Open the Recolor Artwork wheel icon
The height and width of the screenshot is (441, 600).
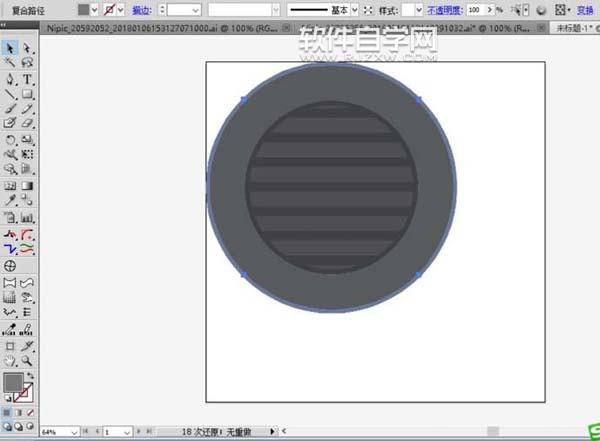541,10
